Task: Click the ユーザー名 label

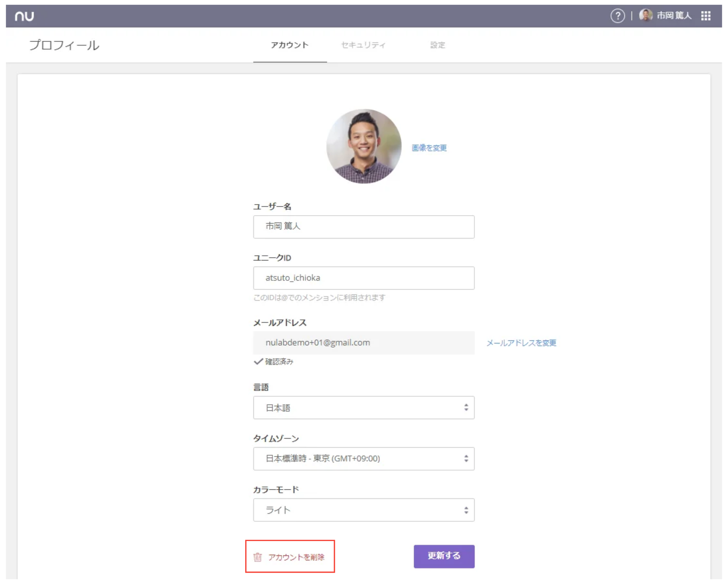Action: coord(272,206)
